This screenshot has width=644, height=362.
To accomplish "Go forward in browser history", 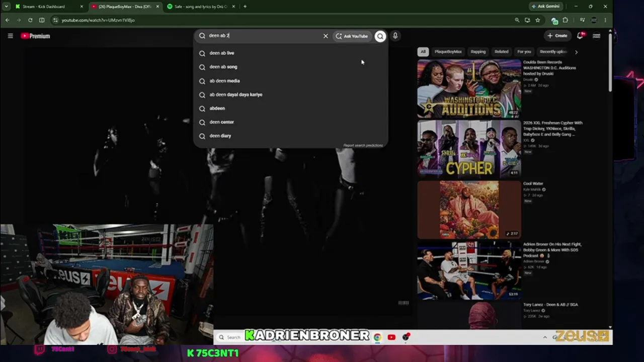I will (x=19, y=20).
